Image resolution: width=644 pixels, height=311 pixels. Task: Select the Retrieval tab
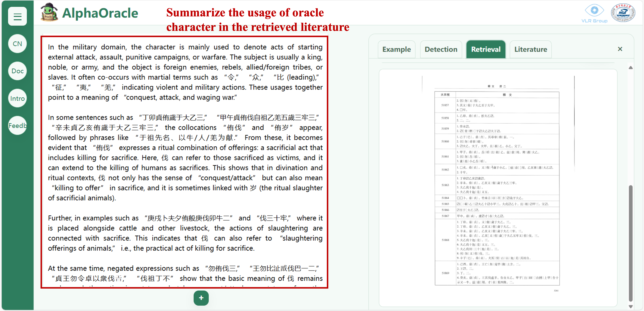[485, 49]
